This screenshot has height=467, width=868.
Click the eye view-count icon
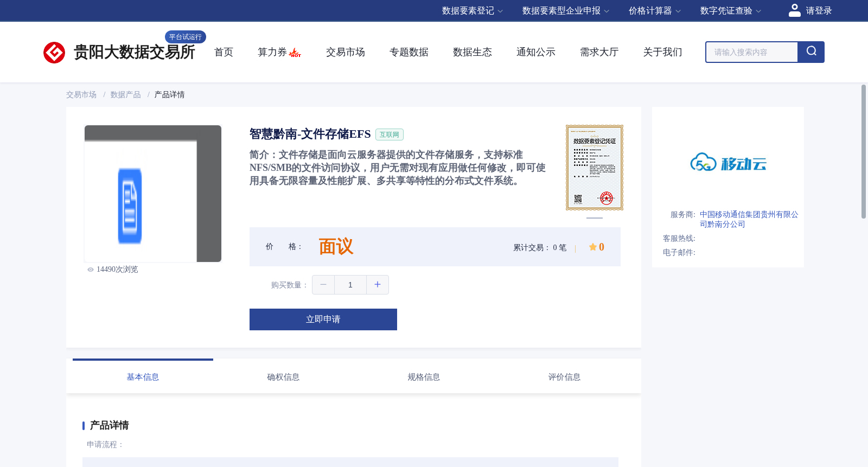(x=91, y=270)
